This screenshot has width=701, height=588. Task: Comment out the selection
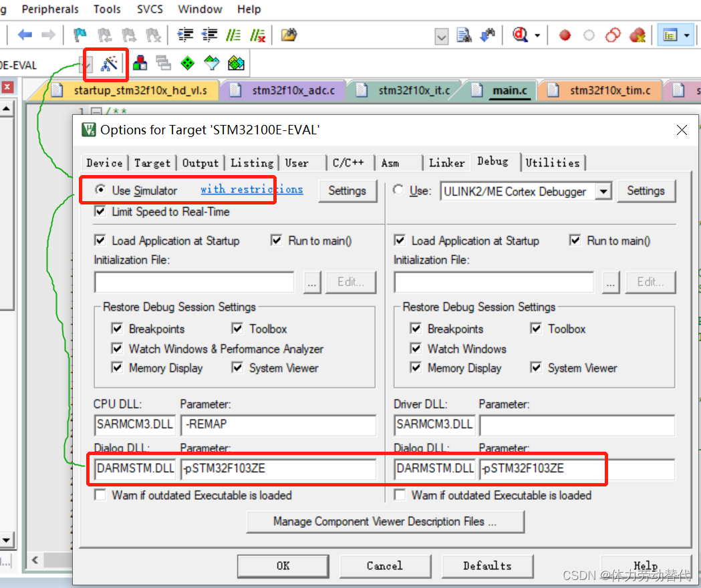pos(233,35)
